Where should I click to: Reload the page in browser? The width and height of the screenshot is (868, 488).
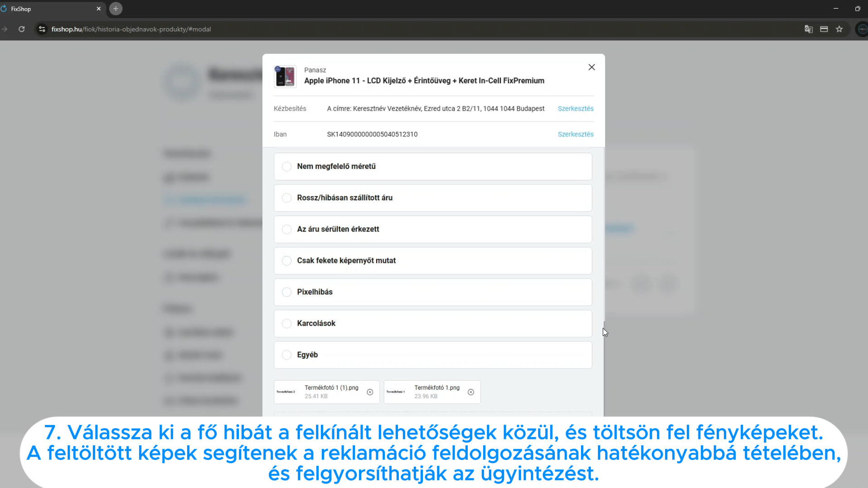tap(21, 29)
